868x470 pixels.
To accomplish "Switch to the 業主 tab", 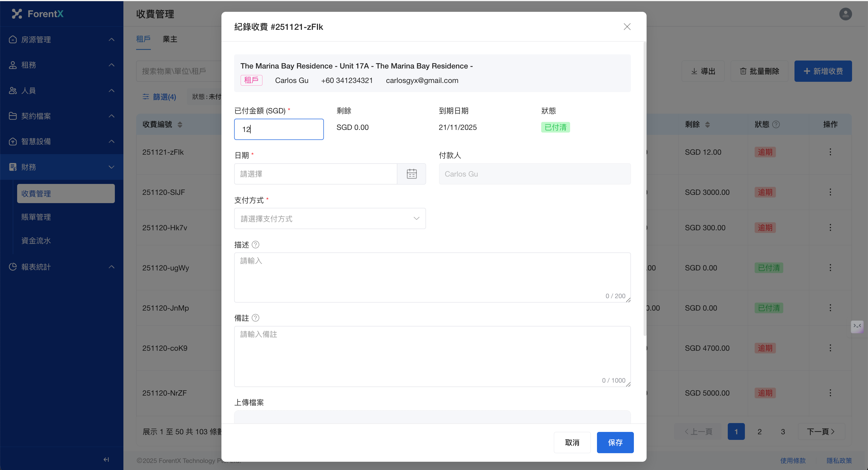I will tap(170, 39).
